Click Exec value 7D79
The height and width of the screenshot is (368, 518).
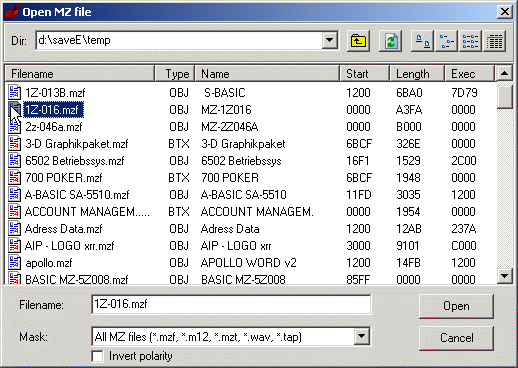(x=464, y=92)
